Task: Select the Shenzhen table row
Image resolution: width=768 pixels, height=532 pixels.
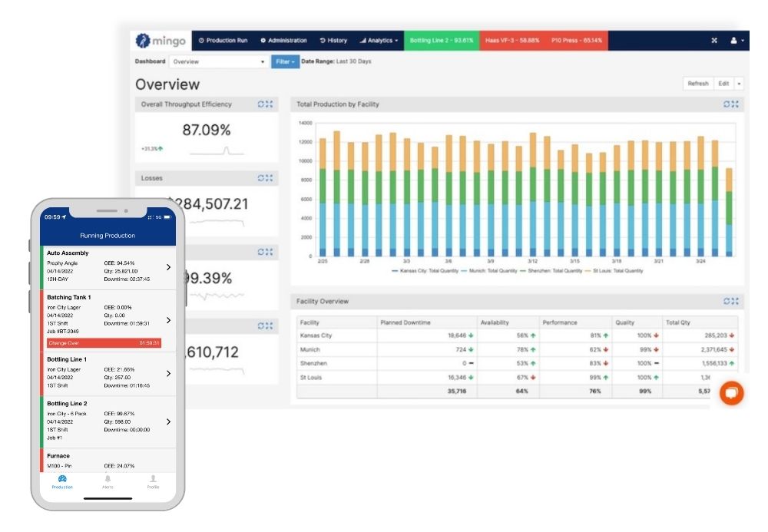Action: point(517,363)
